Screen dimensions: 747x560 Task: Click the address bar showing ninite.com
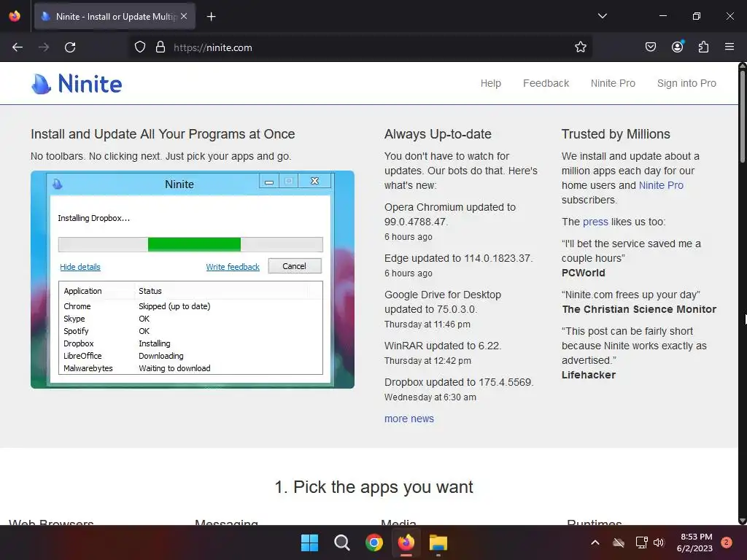pyautogui.click(x=362, y=47)
